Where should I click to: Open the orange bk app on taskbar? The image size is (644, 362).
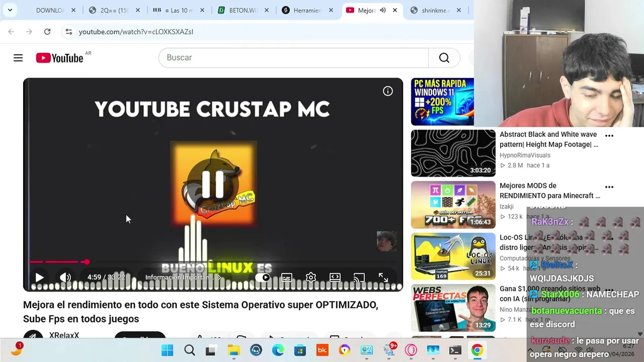pyautogui.click(x=322, y=350)
